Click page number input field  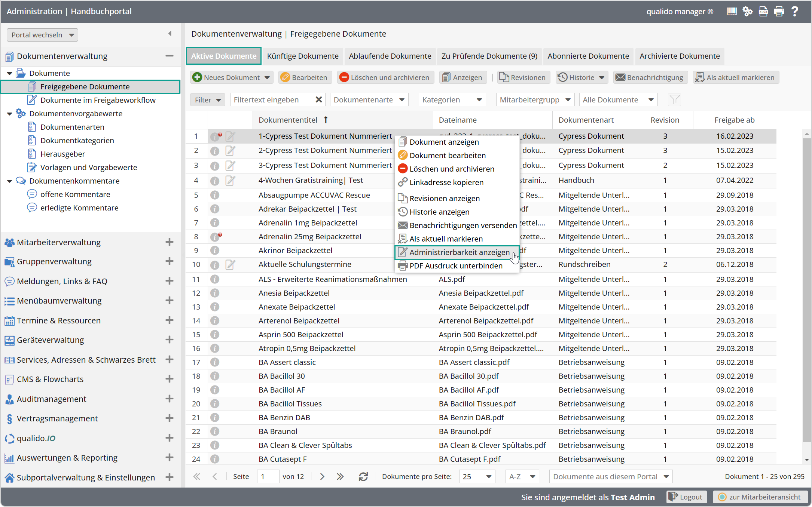point(268,477)
